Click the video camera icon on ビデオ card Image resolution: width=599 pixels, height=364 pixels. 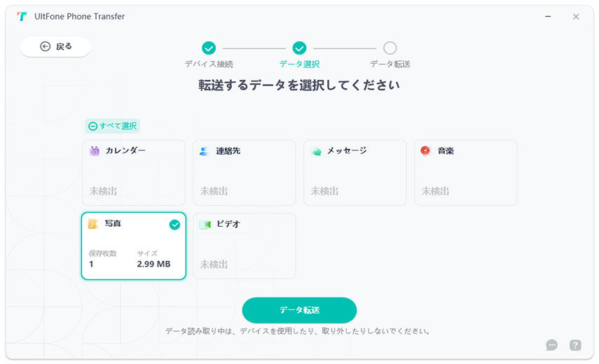click(x=205, y=224)
